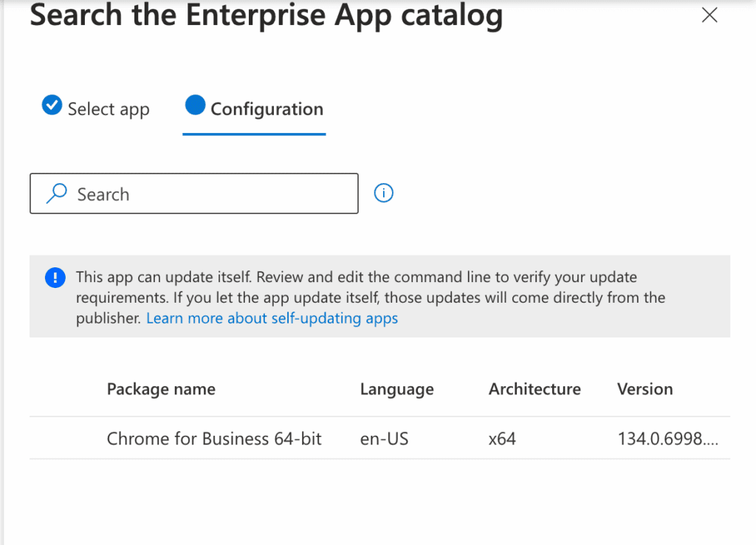Sort by the Architecture column header
Screen dimensions: 756x545
tap(535, 389)
